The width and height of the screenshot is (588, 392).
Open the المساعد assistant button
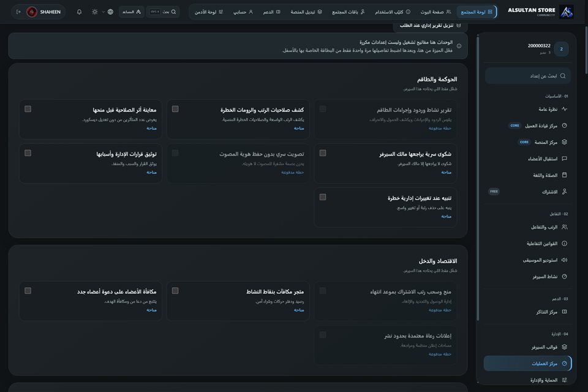click(x=132, y=12)
